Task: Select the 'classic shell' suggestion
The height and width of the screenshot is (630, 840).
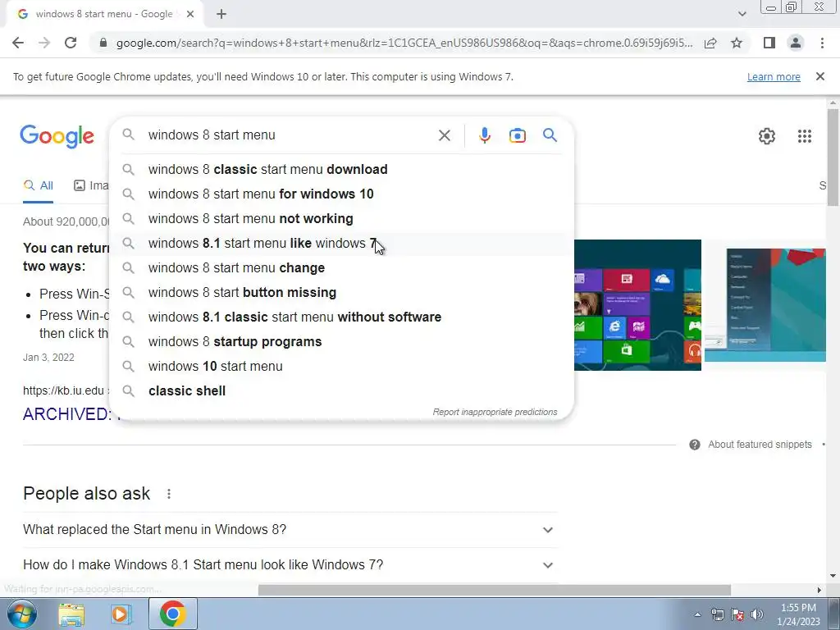Action: click(342, 391)
